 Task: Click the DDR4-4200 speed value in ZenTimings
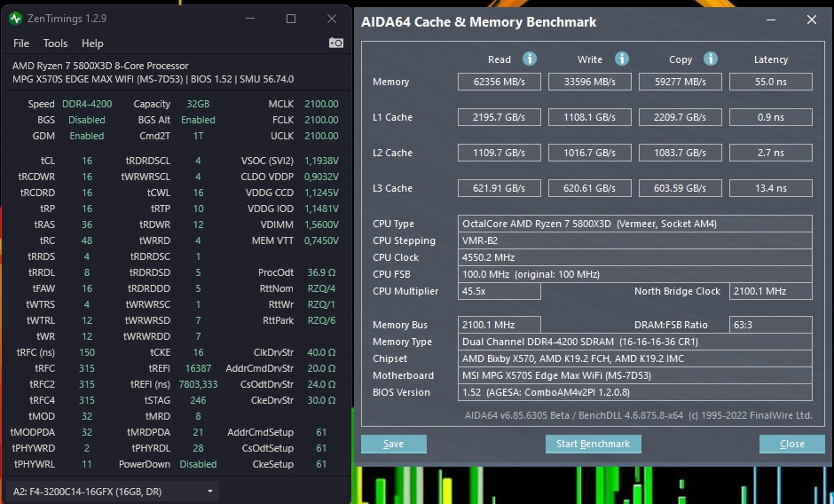coord(87,104)
